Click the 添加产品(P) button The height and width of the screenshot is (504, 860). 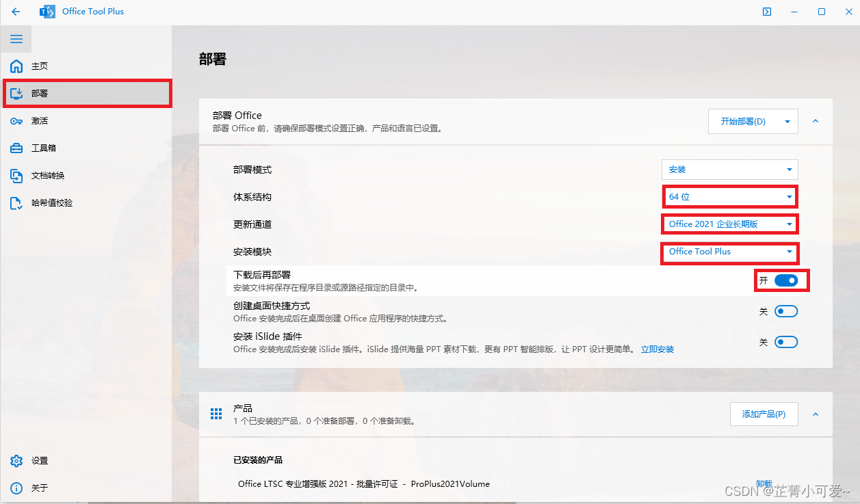tap(764, 414)
